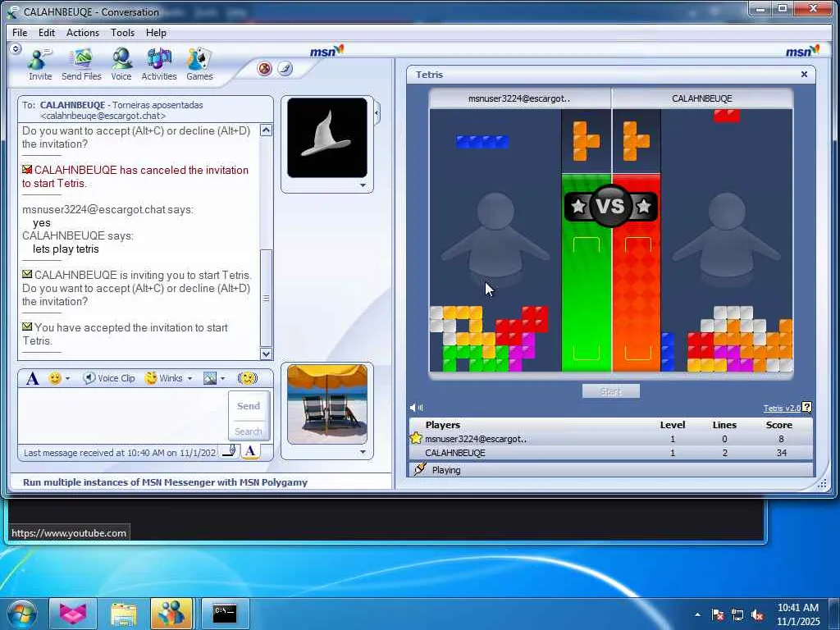Click the msnuser3224 row in Players table
This screenshot has height=630, width=840.
click(610, 439)
